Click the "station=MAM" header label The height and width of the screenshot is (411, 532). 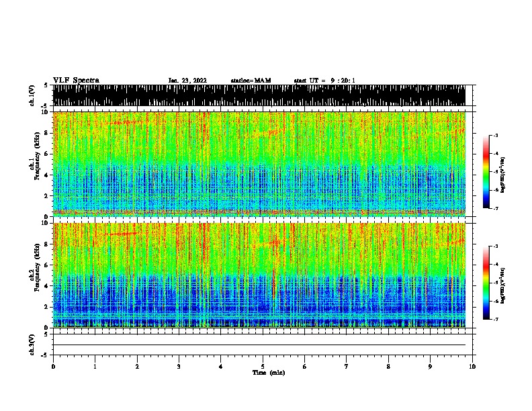tap(251, 81)
